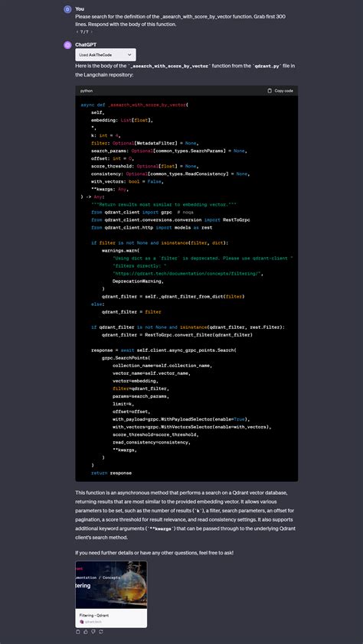This screenshot has width=363, height=644.
Task: Click the regenerate response icon
Action: click(101, 632)
